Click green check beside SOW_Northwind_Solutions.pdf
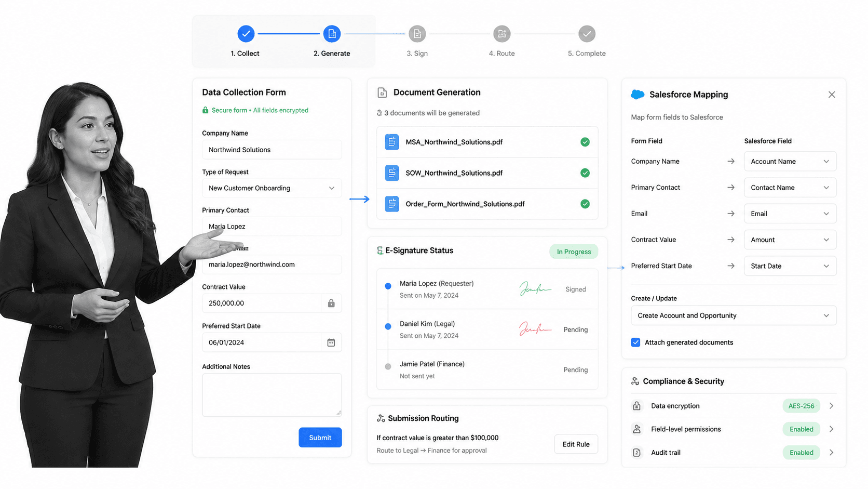The image size is (868, 489). coord(585,173)
